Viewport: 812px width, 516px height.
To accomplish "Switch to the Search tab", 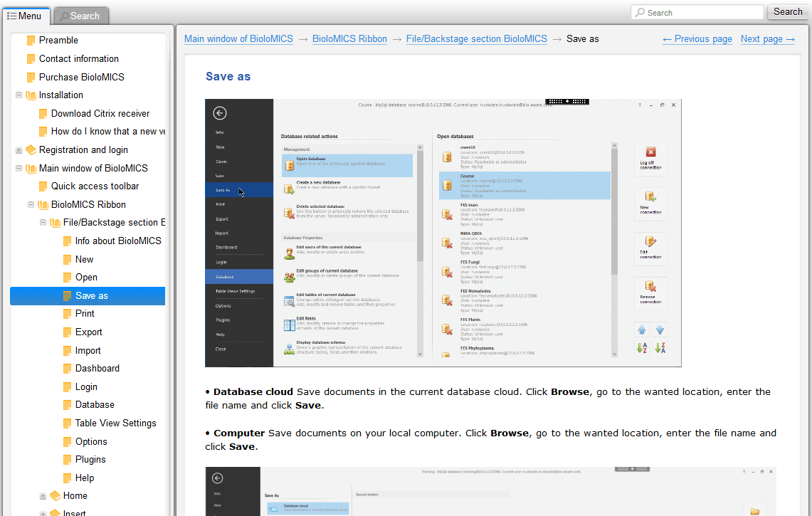I will click(80, 16).
